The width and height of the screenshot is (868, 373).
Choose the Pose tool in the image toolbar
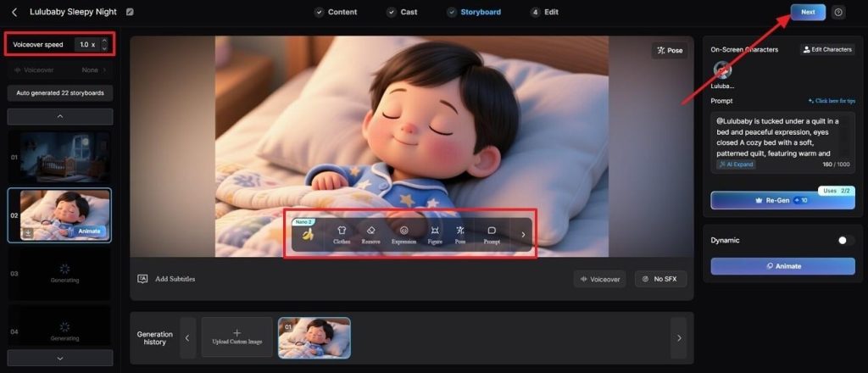460,235
